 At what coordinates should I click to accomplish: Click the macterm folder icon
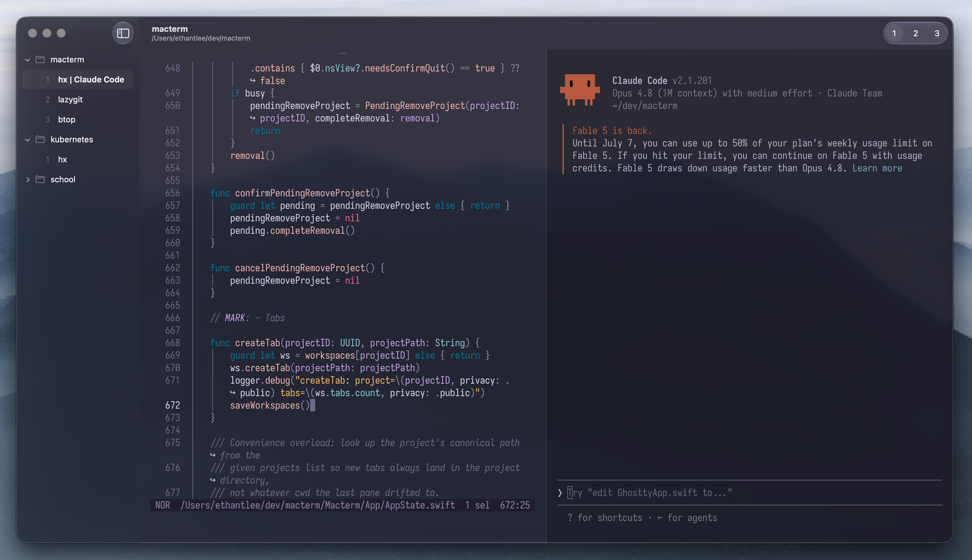(x=40, y=60)
